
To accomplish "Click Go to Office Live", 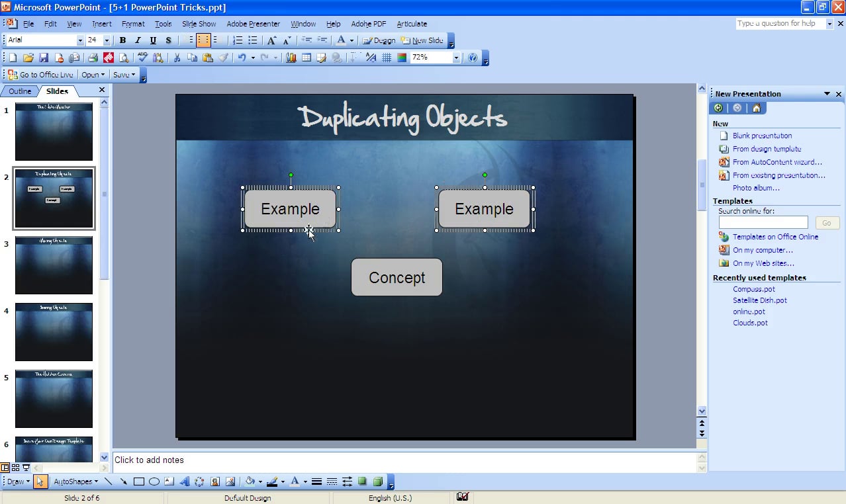I will (41, 75).
